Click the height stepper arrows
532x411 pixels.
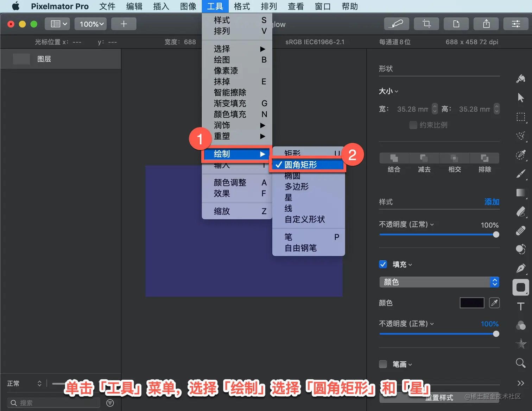(x=496, y=109)
